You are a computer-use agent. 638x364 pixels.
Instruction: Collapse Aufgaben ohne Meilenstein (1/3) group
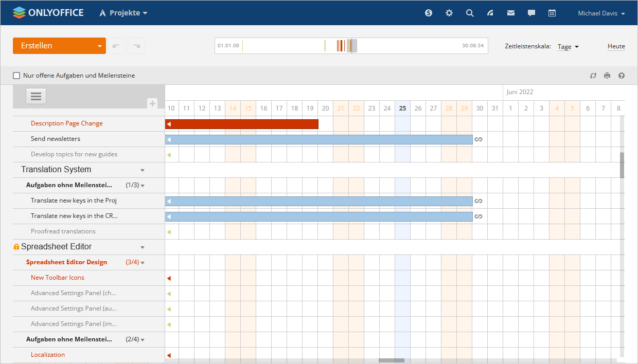(143, 186)
